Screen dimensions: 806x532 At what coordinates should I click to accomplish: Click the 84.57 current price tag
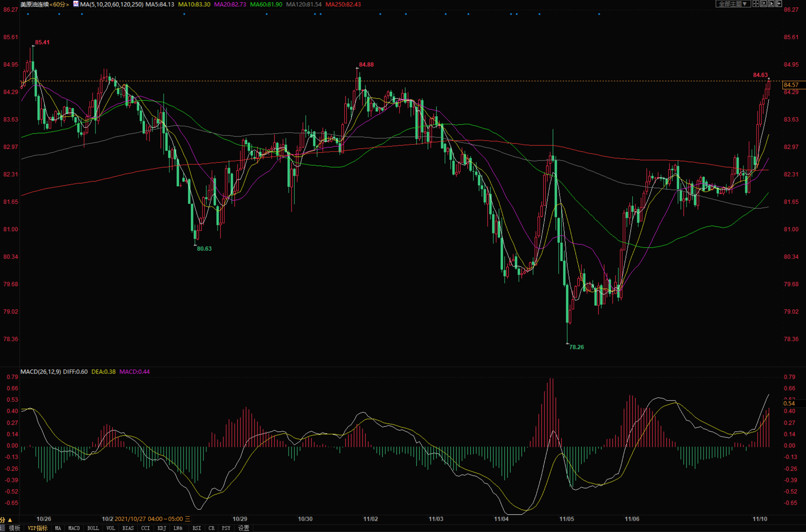[791, 85]
